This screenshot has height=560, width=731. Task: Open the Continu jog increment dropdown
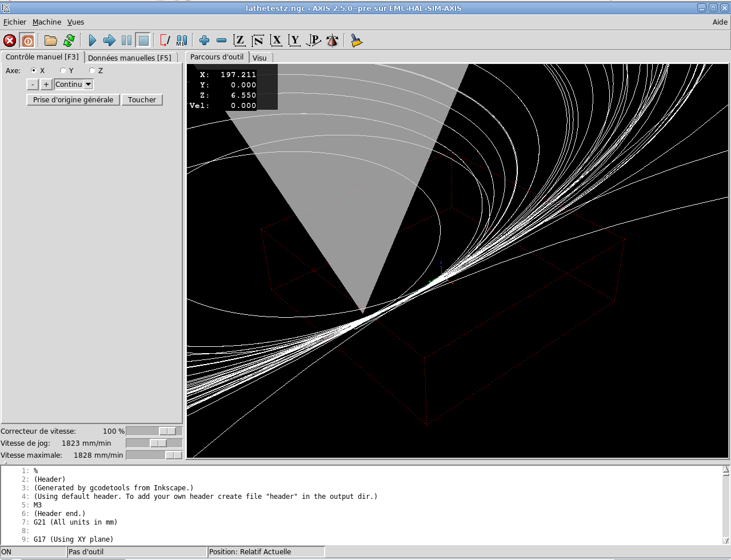(88, 85)
